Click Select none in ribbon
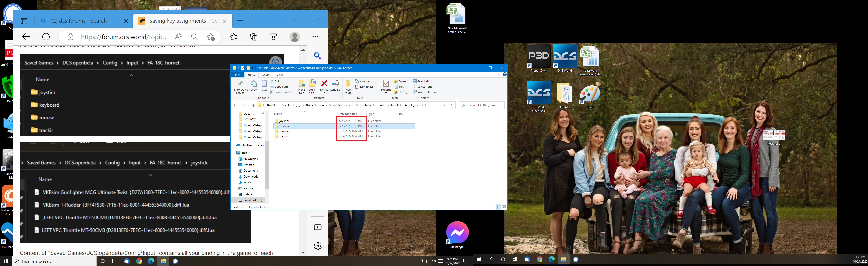868x266 pixels. (423, 86)
